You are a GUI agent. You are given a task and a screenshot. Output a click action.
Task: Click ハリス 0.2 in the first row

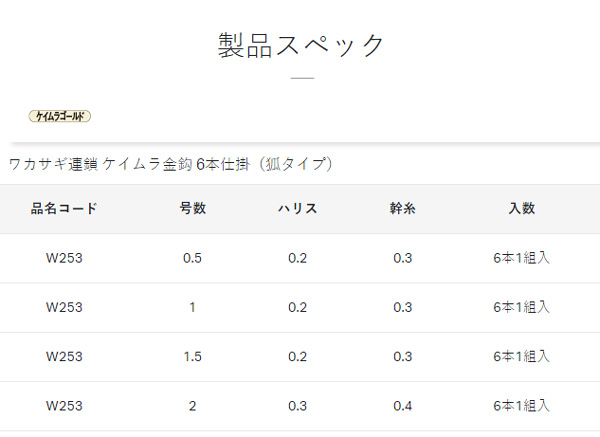pyautogui.click(x=297, y=258)
